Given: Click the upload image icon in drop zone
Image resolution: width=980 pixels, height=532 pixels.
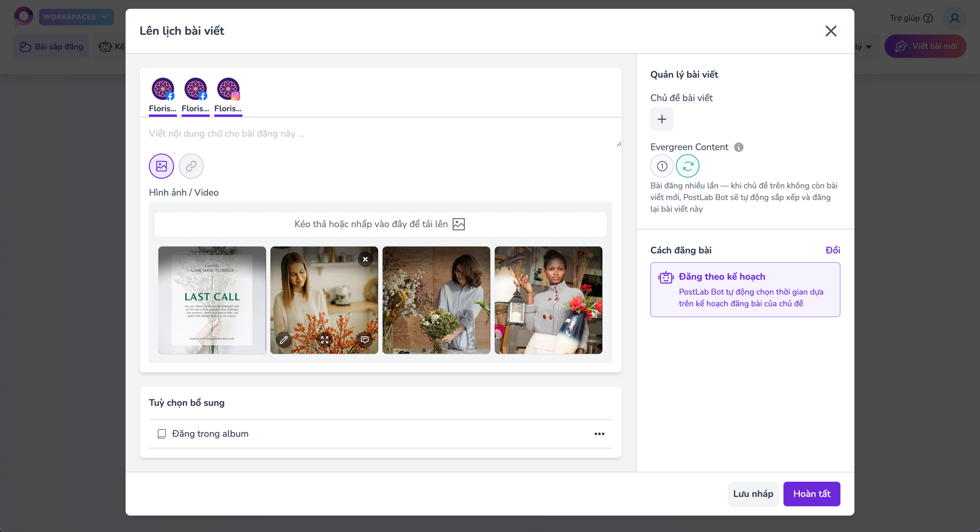Looking at the screenshot, I should (x=459, y=224).
